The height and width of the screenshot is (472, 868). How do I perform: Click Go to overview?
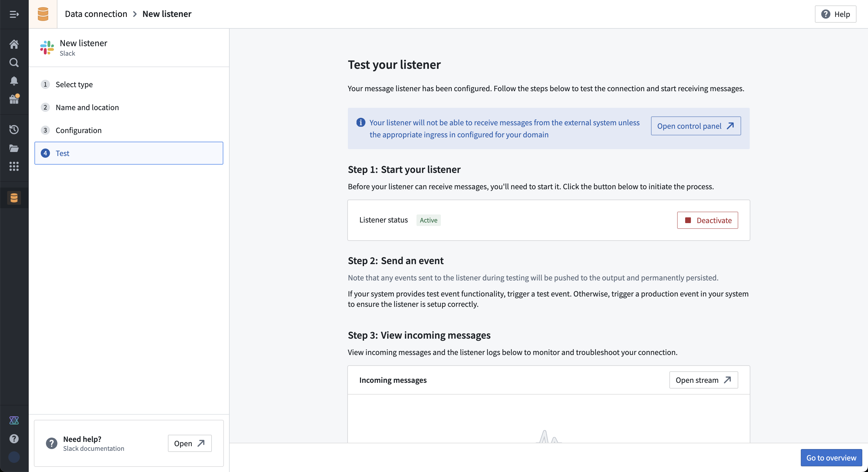(x=831, y=458)
